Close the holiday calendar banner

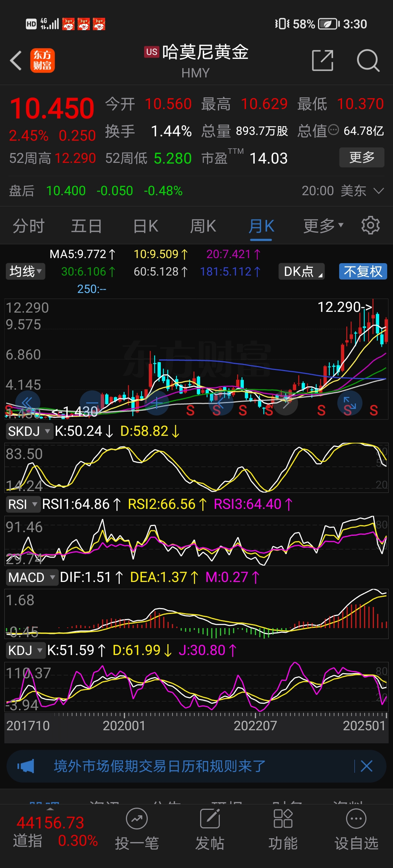[366, 766]
